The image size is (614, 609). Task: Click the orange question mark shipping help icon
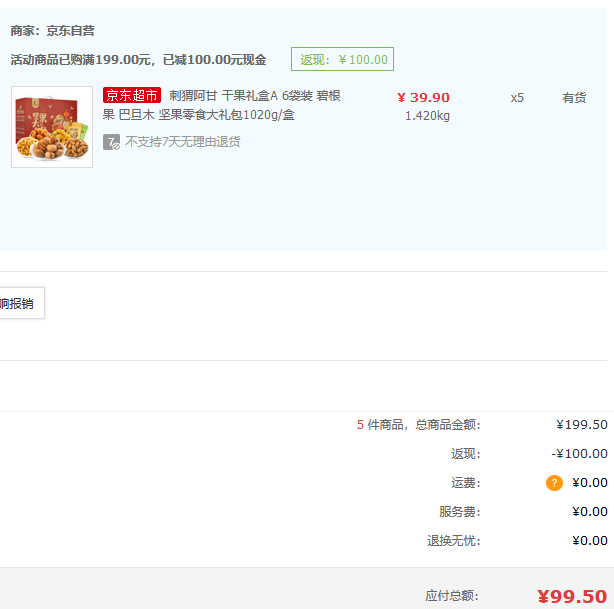pyautogui.click(x=554, y=483)
